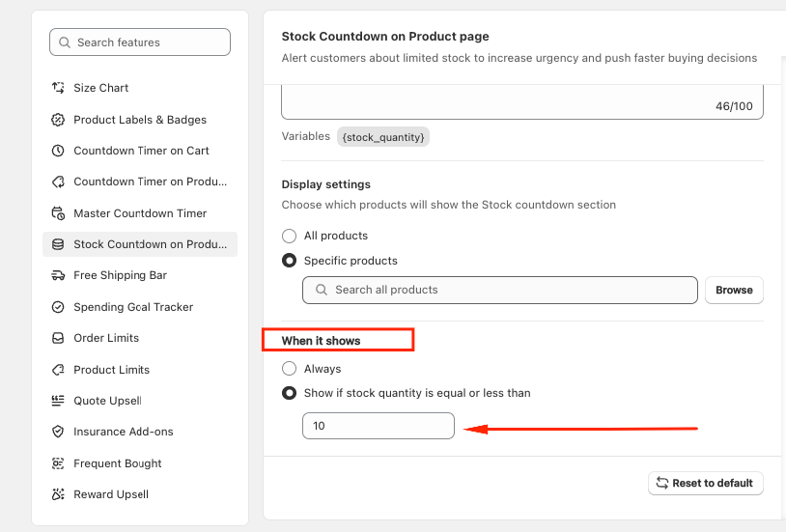786x532 pixels.
Task: Click the Master Countdown Timer calendar icon
Action: tap(58, 213)
